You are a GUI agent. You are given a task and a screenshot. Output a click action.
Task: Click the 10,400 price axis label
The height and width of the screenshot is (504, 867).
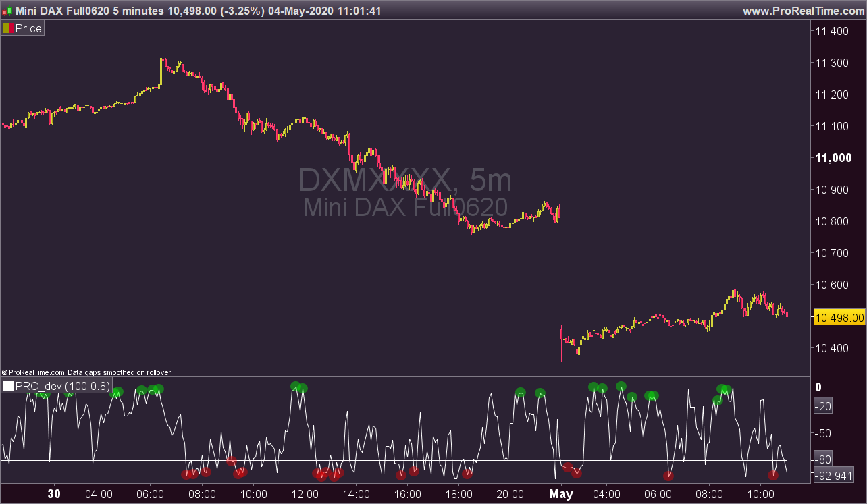pyautogui.click(x=832, y=348)
